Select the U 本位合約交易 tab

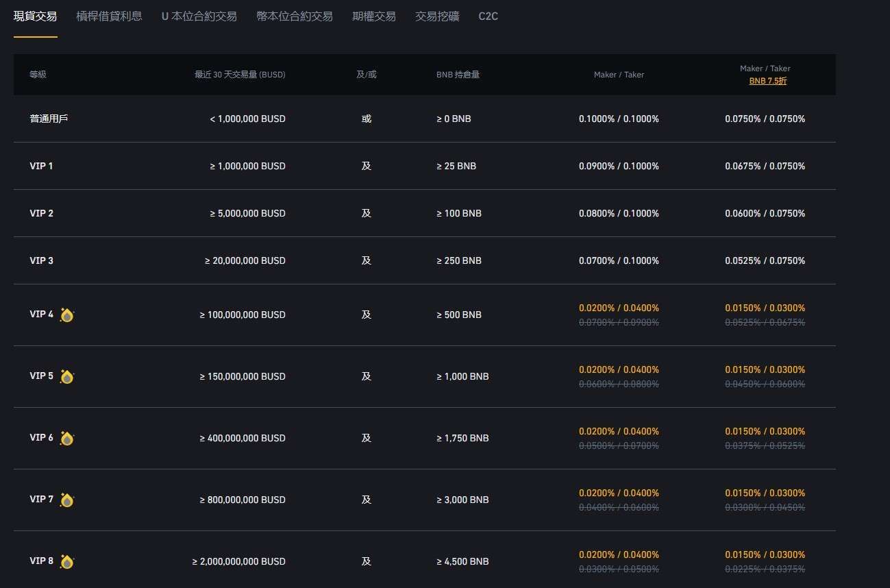(x=199, y=16)
